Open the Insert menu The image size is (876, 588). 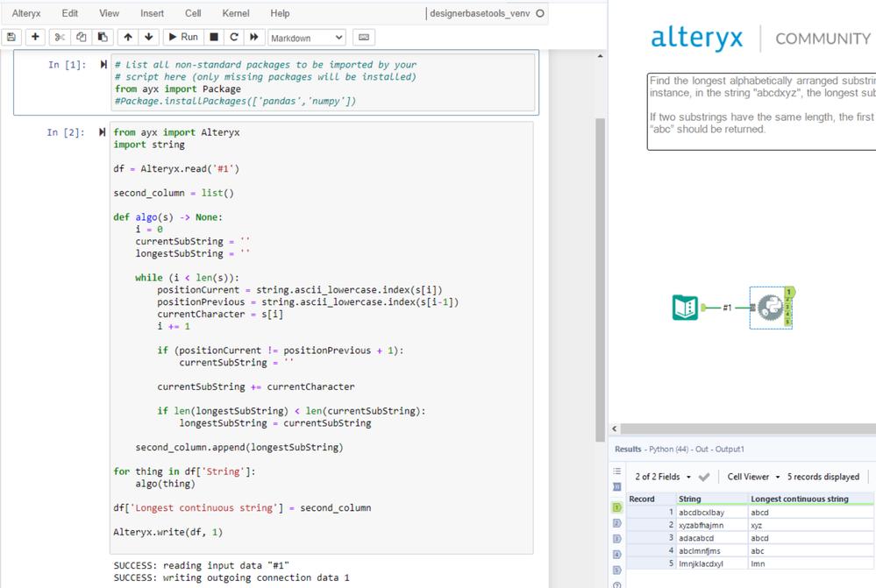pyautogui.click(x=152, y=13)
